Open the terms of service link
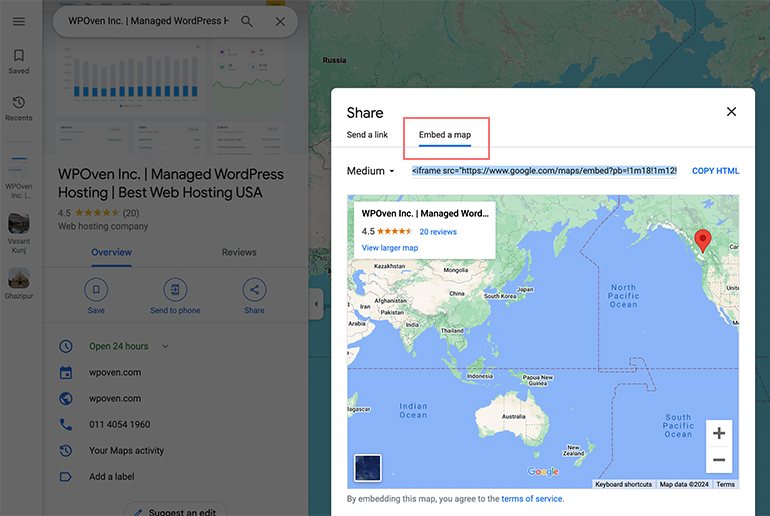 532,499
